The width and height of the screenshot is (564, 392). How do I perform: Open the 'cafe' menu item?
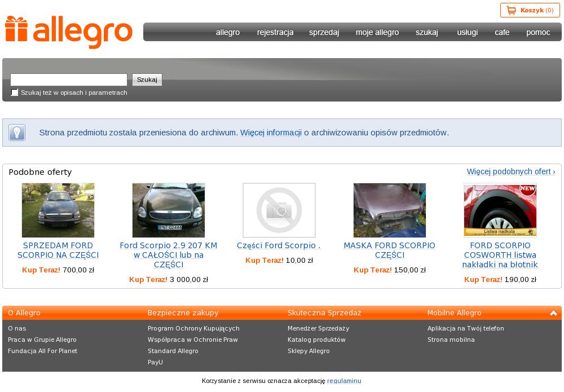pyautogui.click(x=502, y=32)
